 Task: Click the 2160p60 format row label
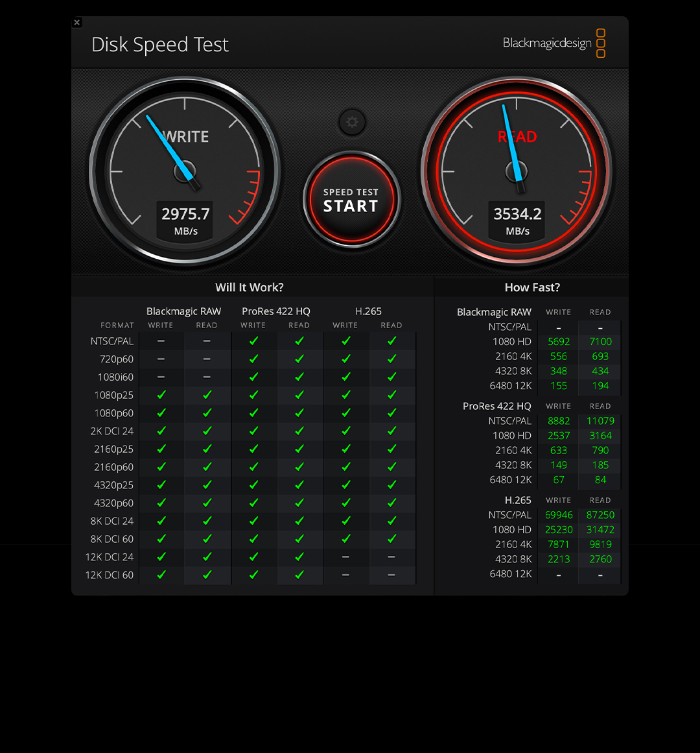coord(113,467)
